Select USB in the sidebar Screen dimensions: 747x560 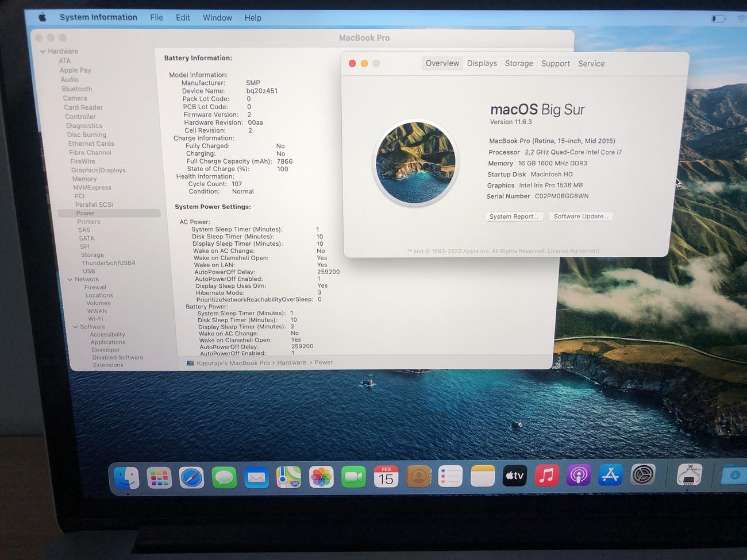pyautogui.click(x=88, y=271)
